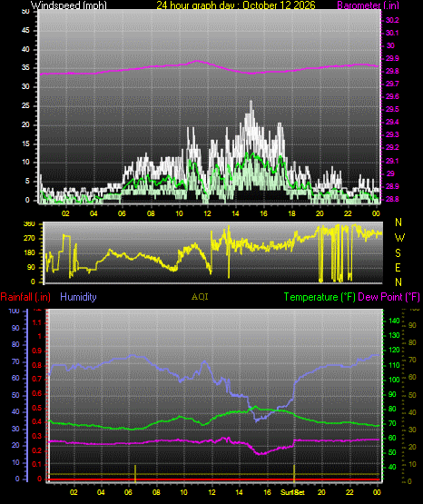Click the '24 hour graph day : October 12 2026' title
The width and height of the screenshot is (423, 504).
click(236, 5)
